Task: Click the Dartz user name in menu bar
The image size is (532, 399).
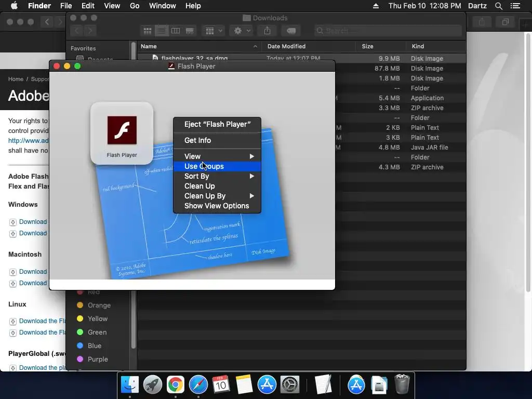Action: click(x=477, y=6)
